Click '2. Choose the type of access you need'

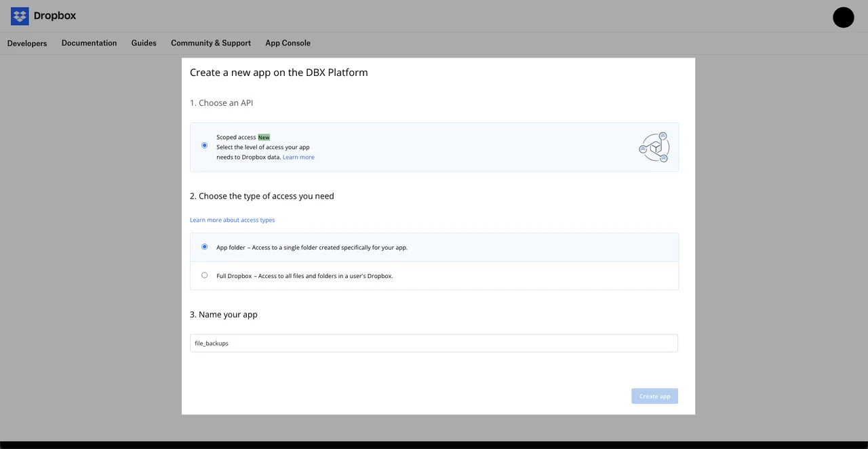click(262, 196)
